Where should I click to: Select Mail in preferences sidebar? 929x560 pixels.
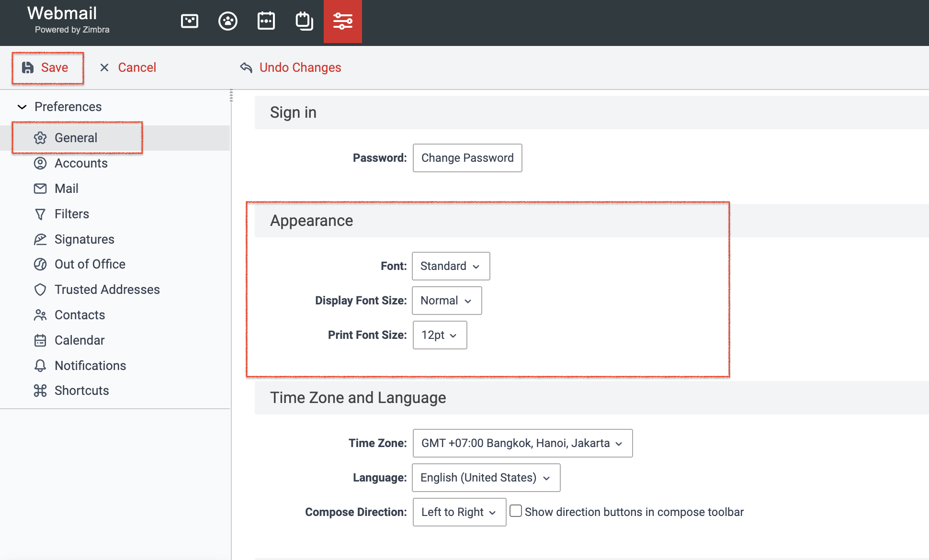pos(115,189)
